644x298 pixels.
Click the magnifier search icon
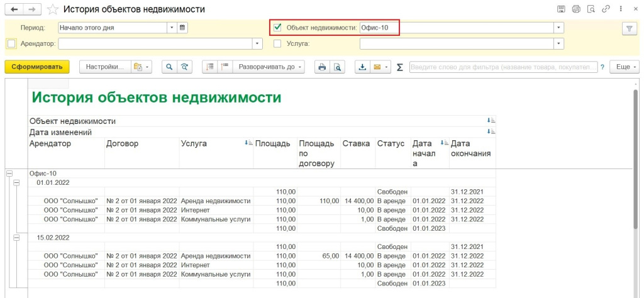pyautogui.click(x=169, y=67)
